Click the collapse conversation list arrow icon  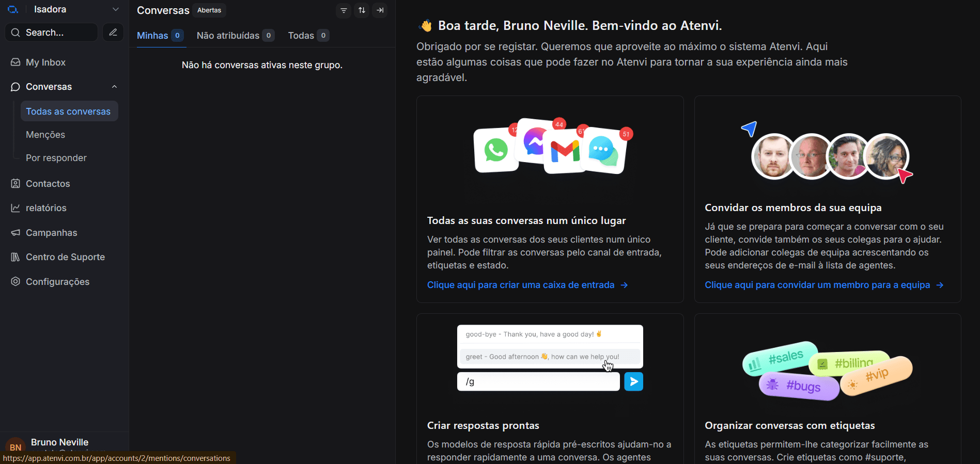coord(380,10)
